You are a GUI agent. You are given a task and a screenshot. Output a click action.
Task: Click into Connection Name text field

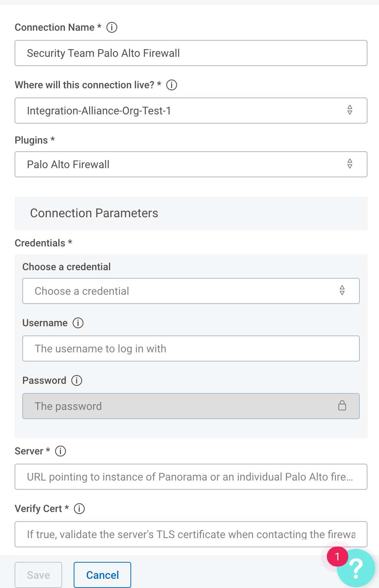pyautogui.click(x=191, y=53)
